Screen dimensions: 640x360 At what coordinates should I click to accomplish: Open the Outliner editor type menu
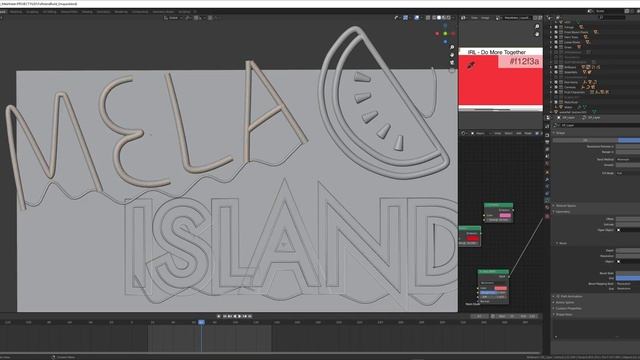(x=549, y=18)
